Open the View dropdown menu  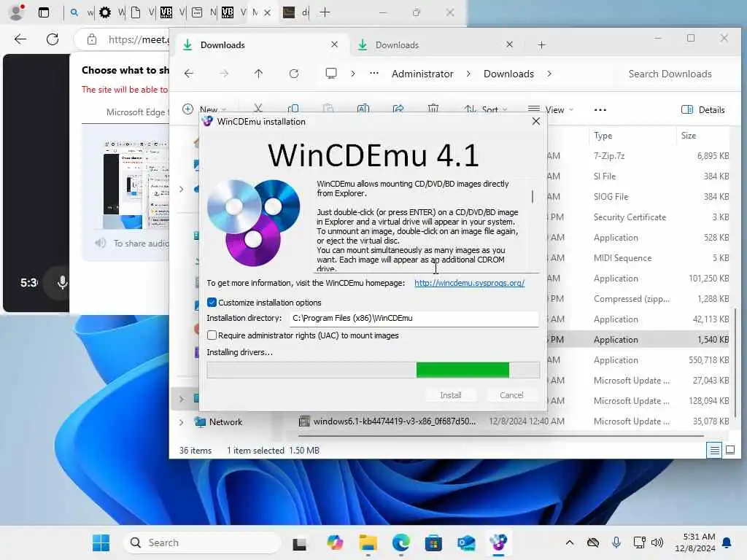pyautogui.click(x=551, y=109)
